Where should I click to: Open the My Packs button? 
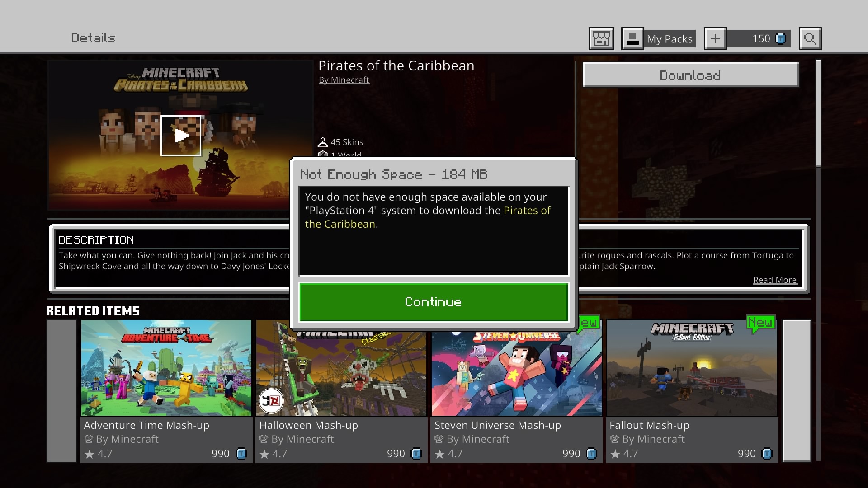[658, 38]
